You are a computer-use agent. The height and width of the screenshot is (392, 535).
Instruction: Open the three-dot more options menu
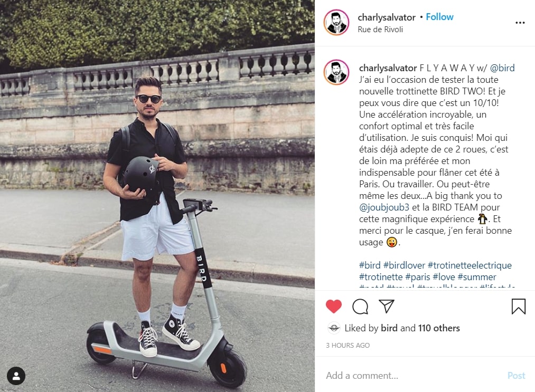pyautogui.click(x=520, y=23)
